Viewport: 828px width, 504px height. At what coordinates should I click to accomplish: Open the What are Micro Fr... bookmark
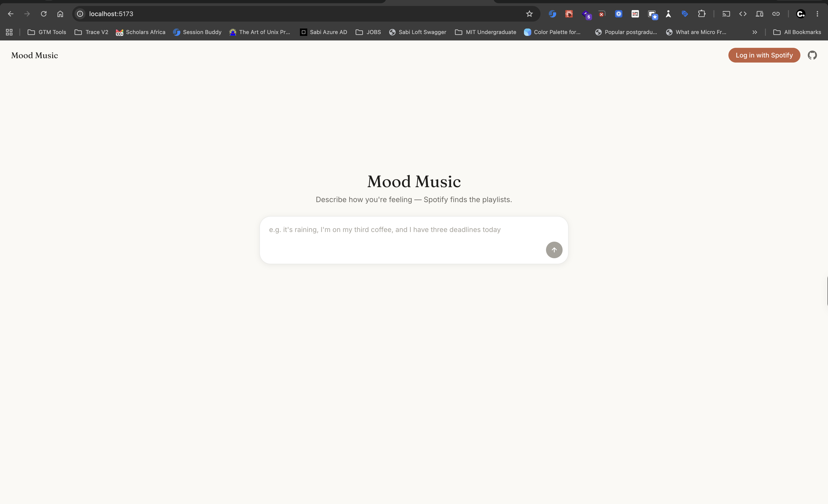coord(696,32)
